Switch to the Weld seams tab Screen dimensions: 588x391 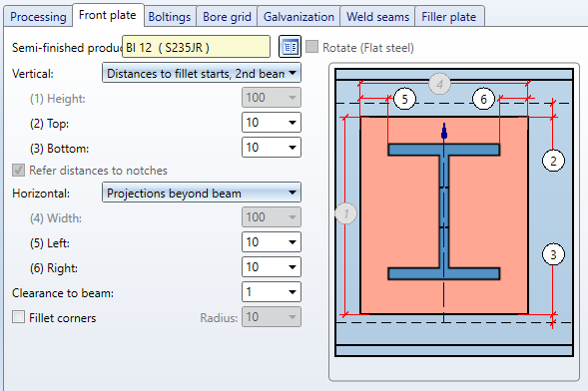click(x=377, y=17)
